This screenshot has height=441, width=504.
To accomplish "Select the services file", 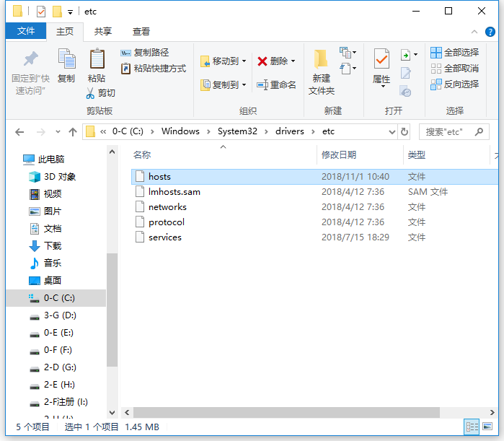I will tap(314, 237).
